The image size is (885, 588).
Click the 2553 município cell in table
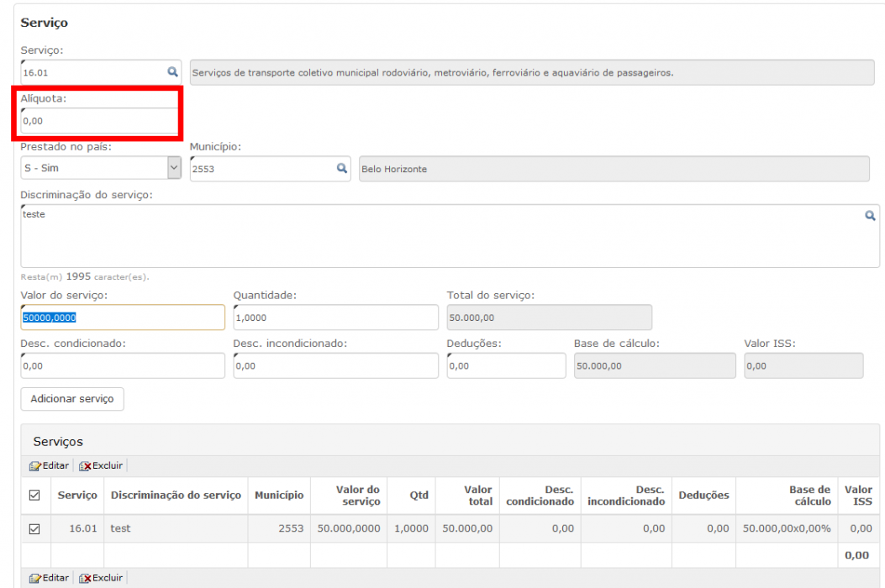279,528
